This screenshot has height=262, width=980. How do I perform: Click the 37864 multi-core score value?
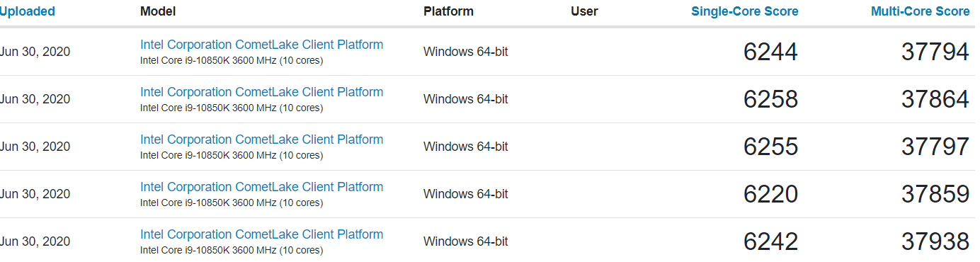click(935, 99)
